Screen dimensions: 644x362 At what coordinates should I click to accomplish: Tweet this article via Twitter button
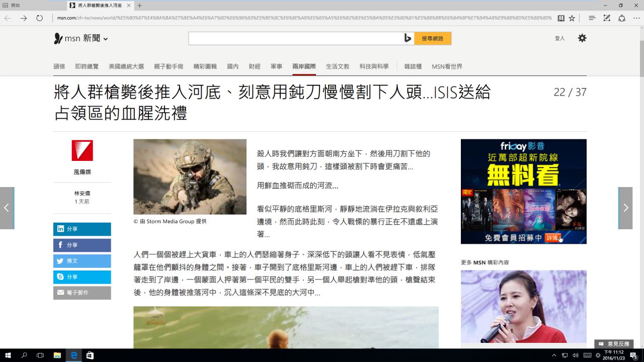[82, 261]
